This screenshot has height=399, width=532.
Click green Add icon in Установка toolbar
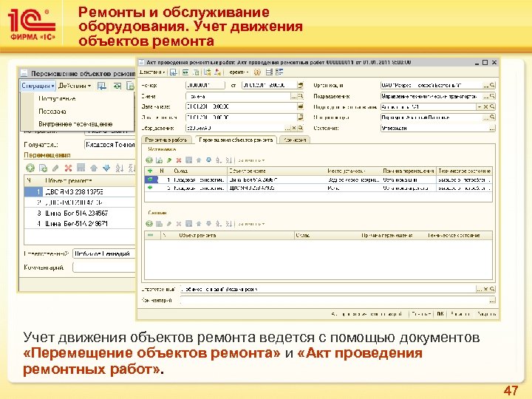point(149,160)
